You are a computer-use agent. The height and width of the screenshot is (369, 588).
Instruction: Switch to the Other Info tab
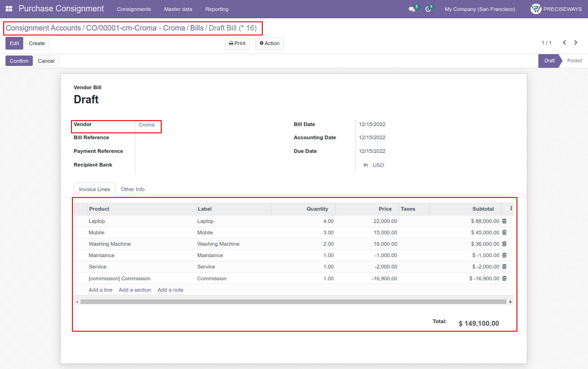point(133,189)
